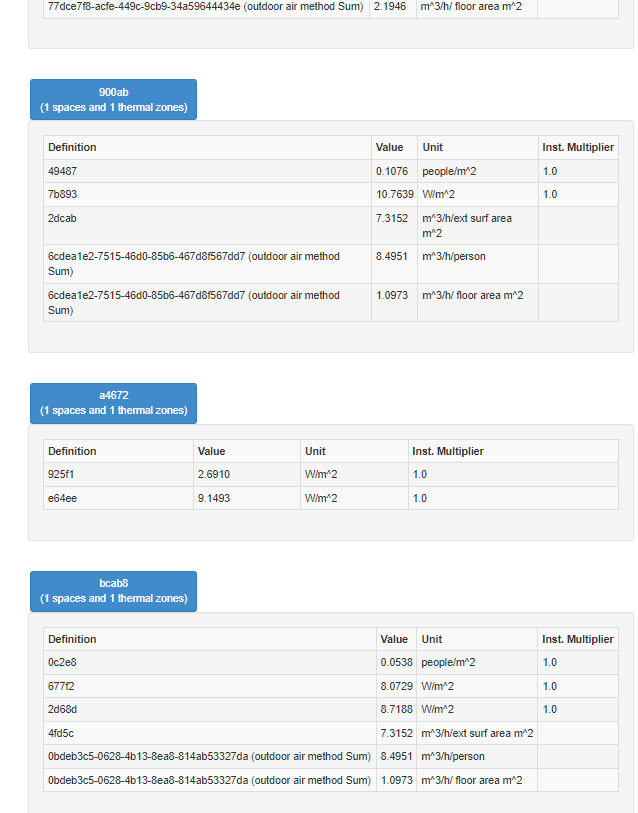Image resolution: width=638 pixels, height=813 pixels.
Task: Select definition 0c2e8 in bcab8 table
Action: 210,663
